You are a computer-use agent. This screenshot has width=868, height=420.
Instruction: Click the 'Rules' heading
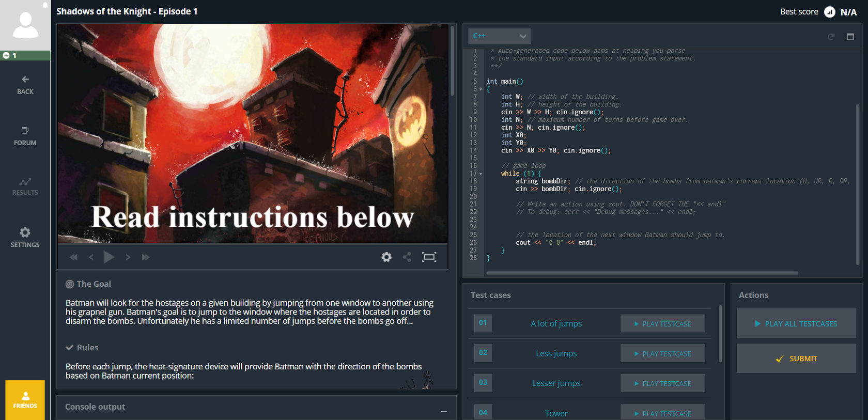pos(87,348)
